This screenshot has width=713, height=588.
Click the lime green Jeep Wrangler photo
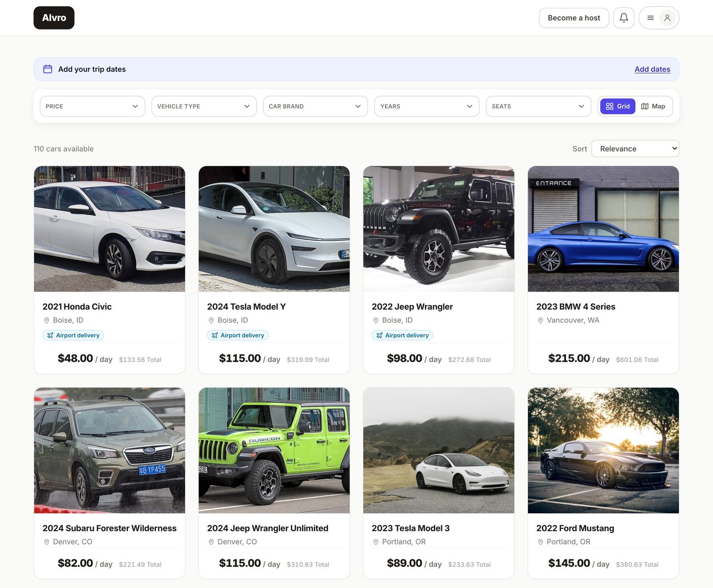point(274,450)
